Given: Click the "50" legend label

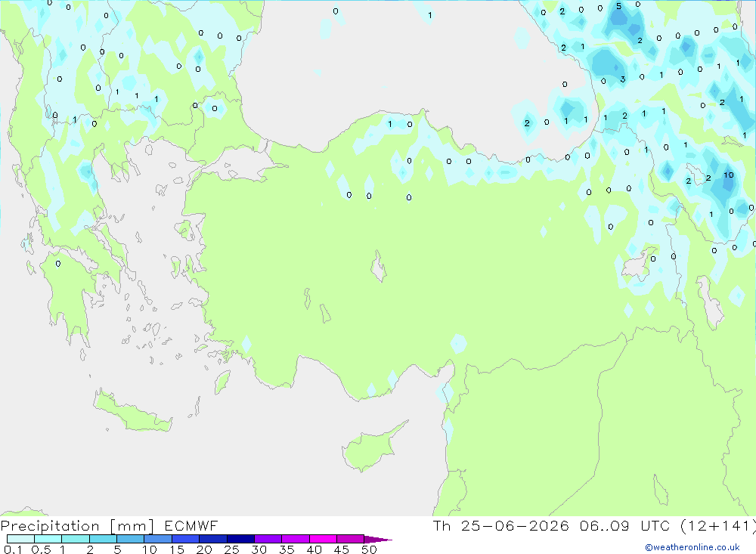Looking at the screenshot, I should (x=369, y=549).
